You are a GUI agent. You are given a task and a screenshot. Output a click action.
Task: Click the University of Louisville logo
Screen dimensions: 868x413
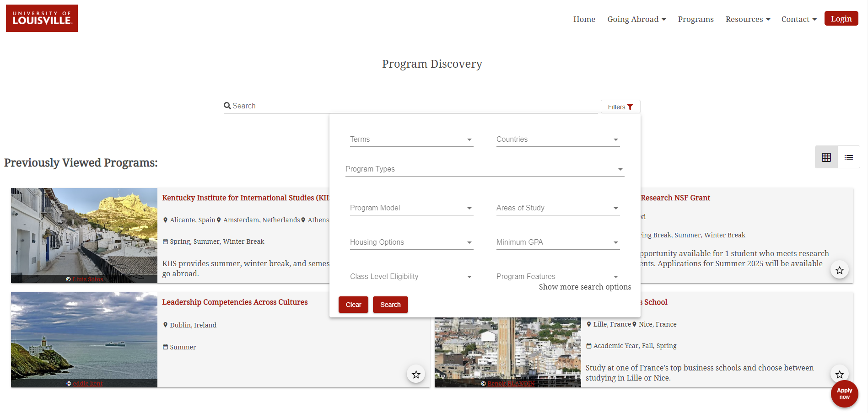point(42,18)
